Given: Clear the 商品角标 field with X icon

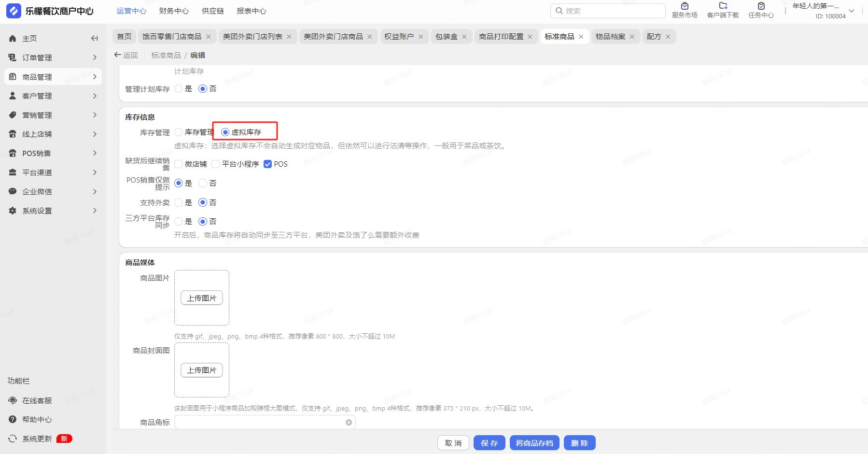Looking at the screenshot, I should coord(349,423).
